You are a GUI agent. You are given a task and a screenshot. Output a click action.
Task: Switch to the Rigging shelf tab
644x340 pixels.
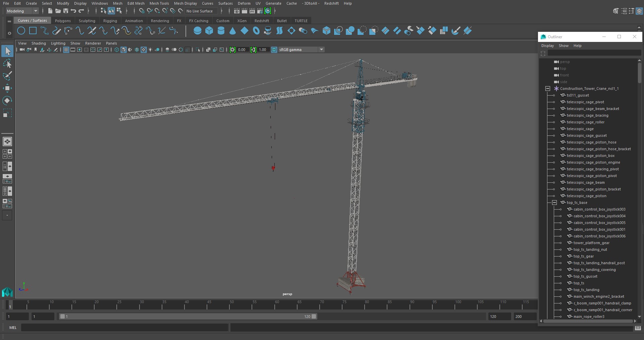click(x=110, y=21)
